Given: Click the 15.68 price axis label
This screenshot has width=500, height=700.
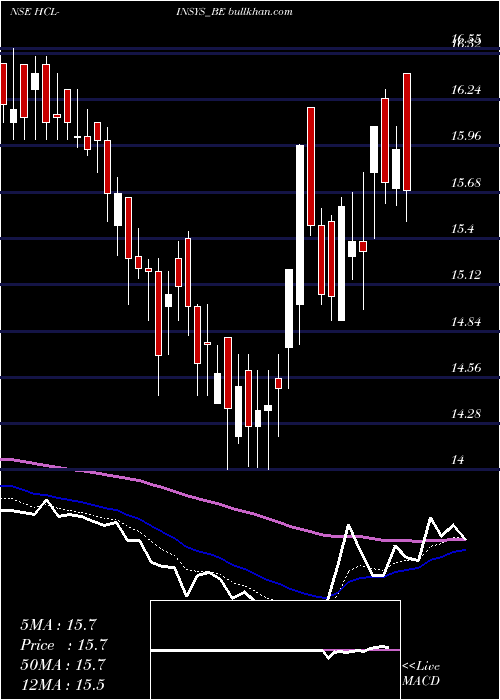Looking at the screenshot, I should 466,183.
